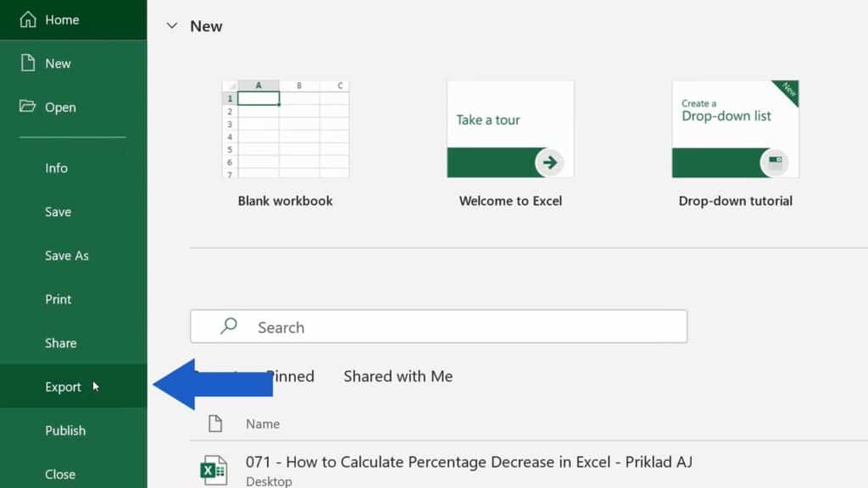Image resolution: width=868 pixels, height=488 pixels.
Task: Open the Pinned files view
Action: pos(293,376)
